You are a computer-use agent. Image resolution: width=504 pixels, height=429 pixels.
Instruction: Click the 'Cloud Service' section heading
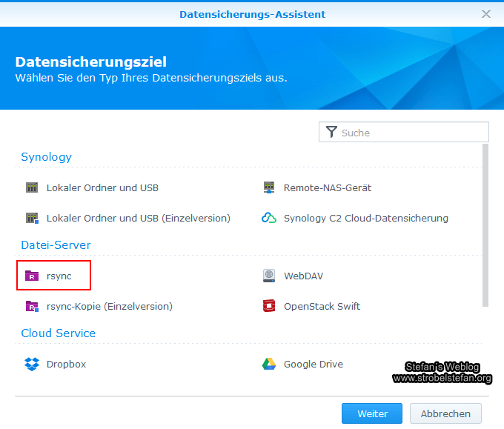(58, 333)
